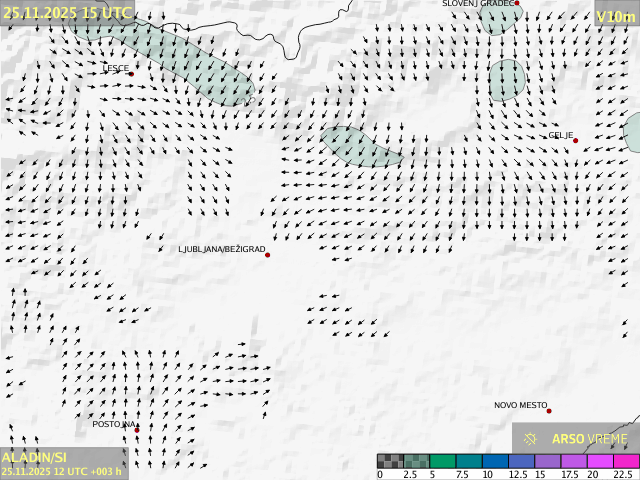Click the ALADIN/SI model label

pos(34,457)
